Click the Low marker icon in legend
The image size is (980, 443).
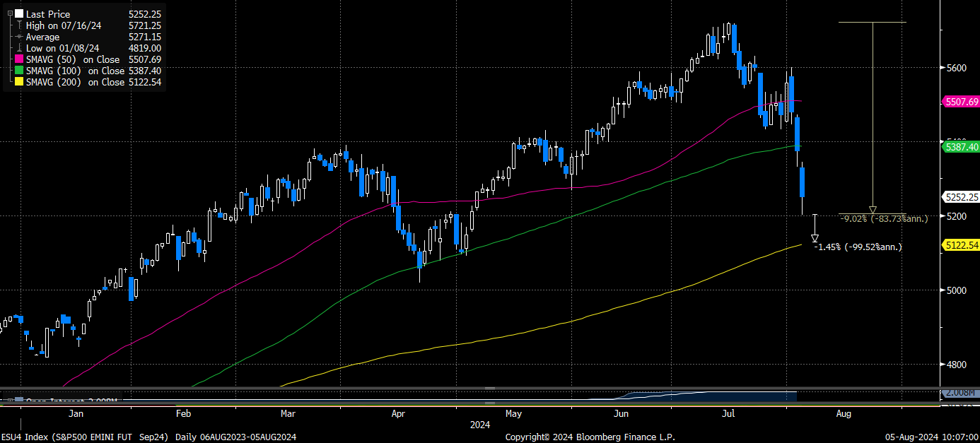coord(18,48)
